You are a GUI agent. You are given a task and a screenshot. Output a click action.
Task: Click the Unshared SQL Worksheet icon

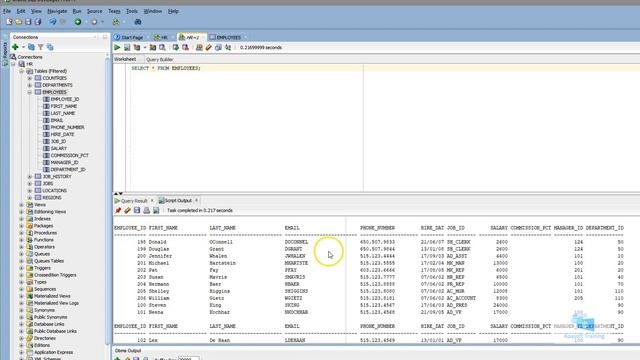tap(199, 47)
